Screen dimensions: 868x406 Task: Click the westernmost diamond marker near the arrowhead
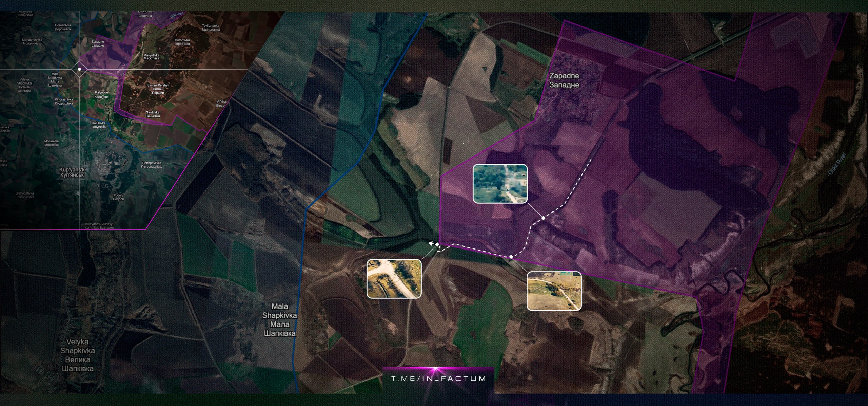coord(437,244)
